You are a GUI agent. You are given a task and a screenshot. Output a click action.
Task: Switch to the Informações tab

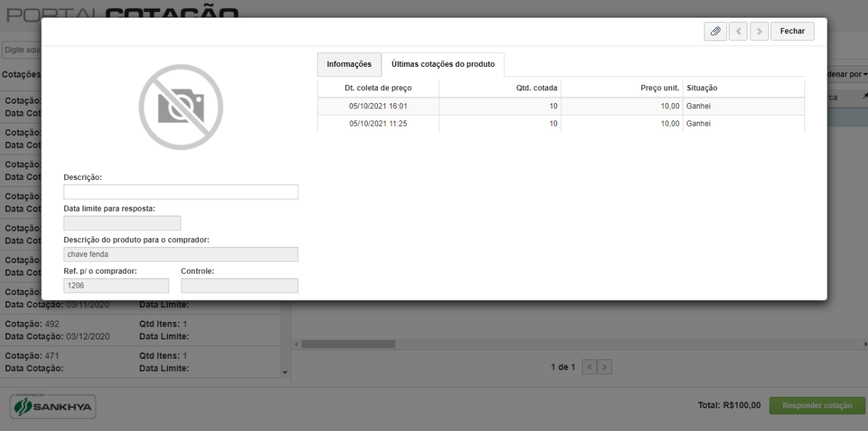349,64
